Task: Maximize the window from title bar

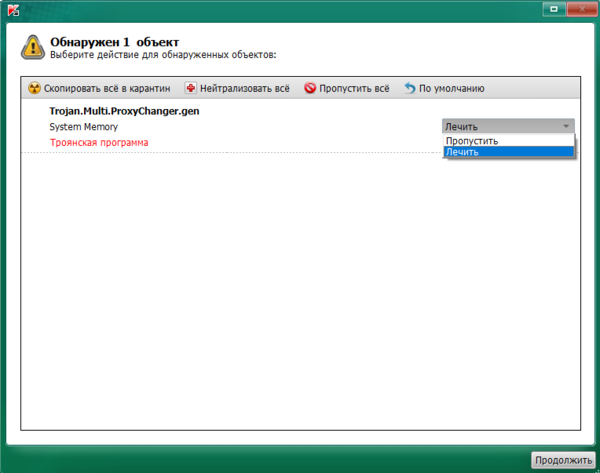Action: [x=554, y=9]
